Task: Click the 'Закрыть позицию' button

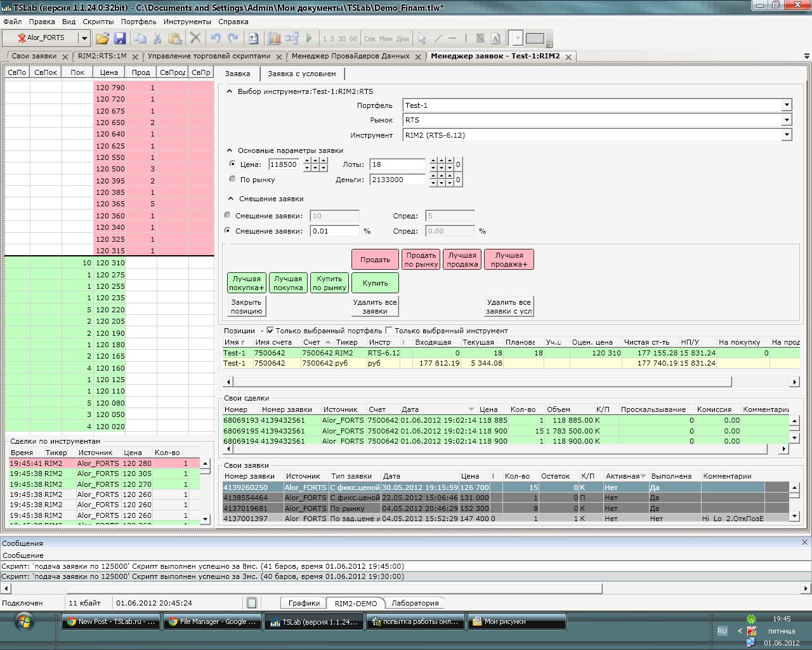Action: [x=246, y=307]
